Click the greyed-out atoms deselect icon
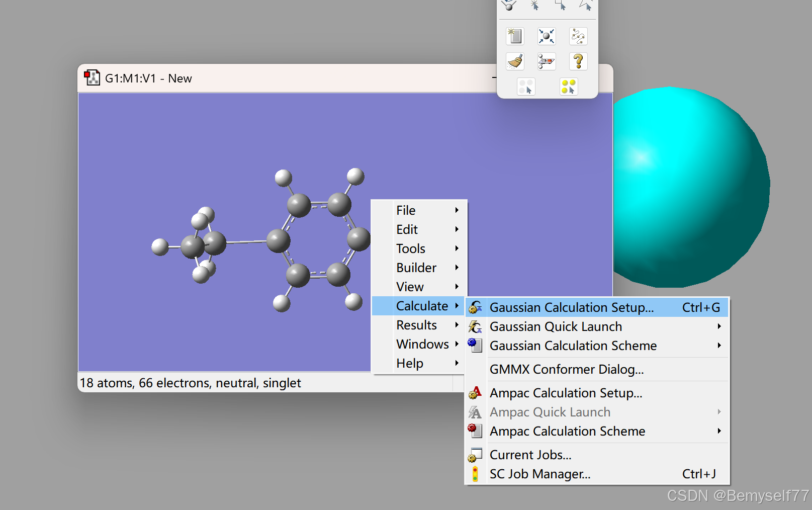This screenshot has height=510, width=812. [526, 87]
